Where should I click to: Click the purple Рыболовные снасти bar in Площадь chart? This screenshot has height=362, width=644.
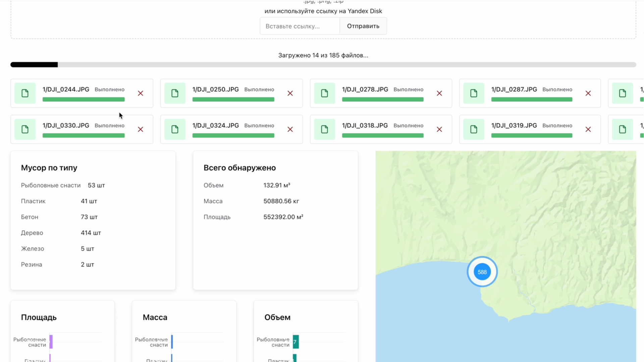tap(51, 342)
